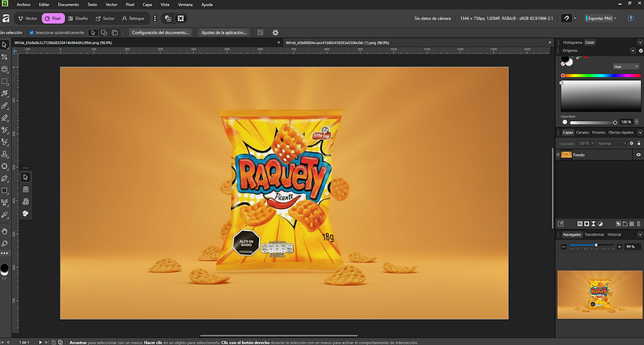Viewport: 644px width, 345px height.
Task: Switch to Pixel studio mode
Action: pyautogui.click(x=53, y=19)
